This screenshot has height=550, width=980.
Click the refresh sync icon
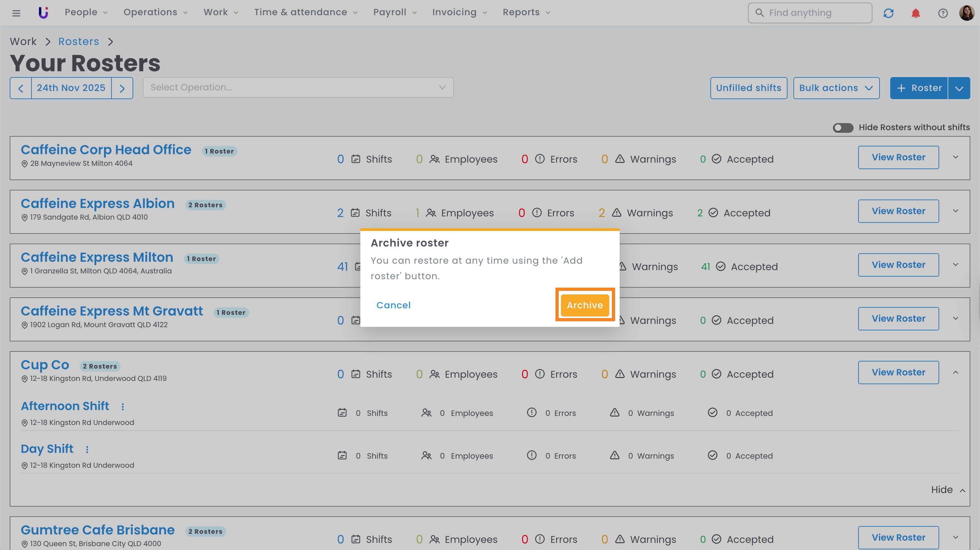pyautogui.click(x=888, y=13)
